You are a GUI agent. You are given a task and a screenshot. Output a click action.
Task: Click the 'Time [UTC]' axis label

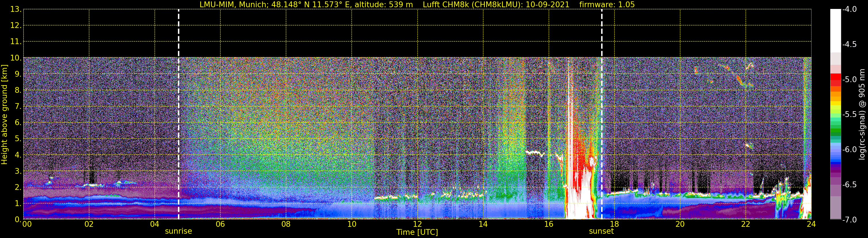[417, 232]
